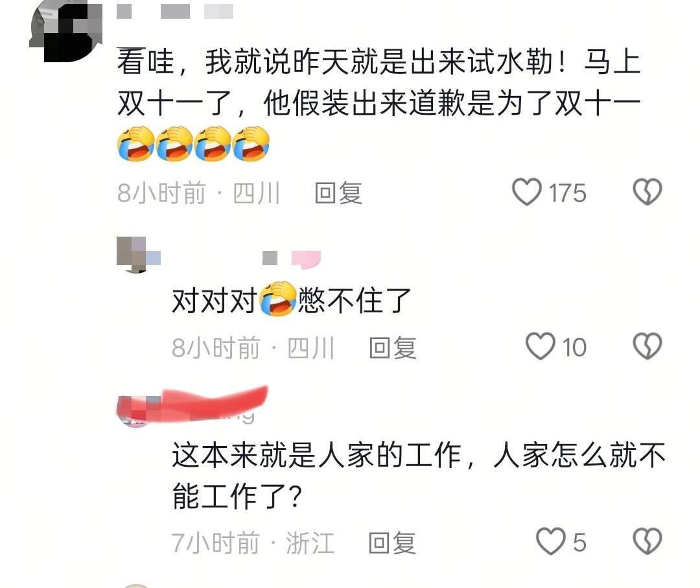Tap the crying emoji row in top comment

point(193,144)
